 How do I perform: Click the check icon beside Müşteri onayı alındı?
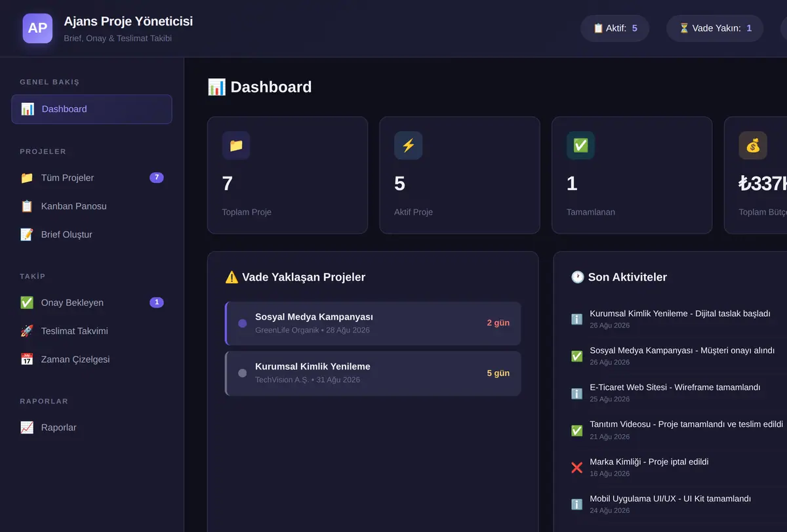point(577,356)
